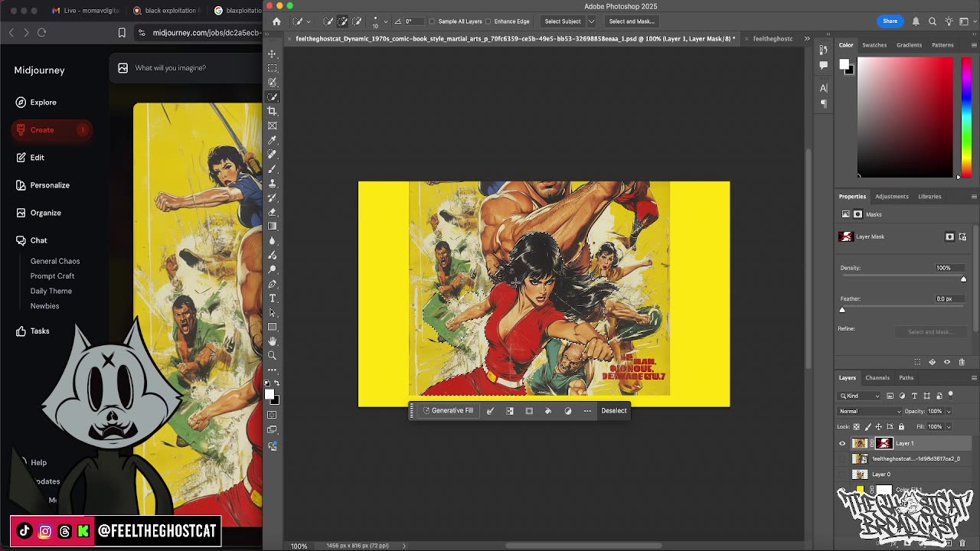
Task: Switch to Gradients tab
Action: point(910,45)
